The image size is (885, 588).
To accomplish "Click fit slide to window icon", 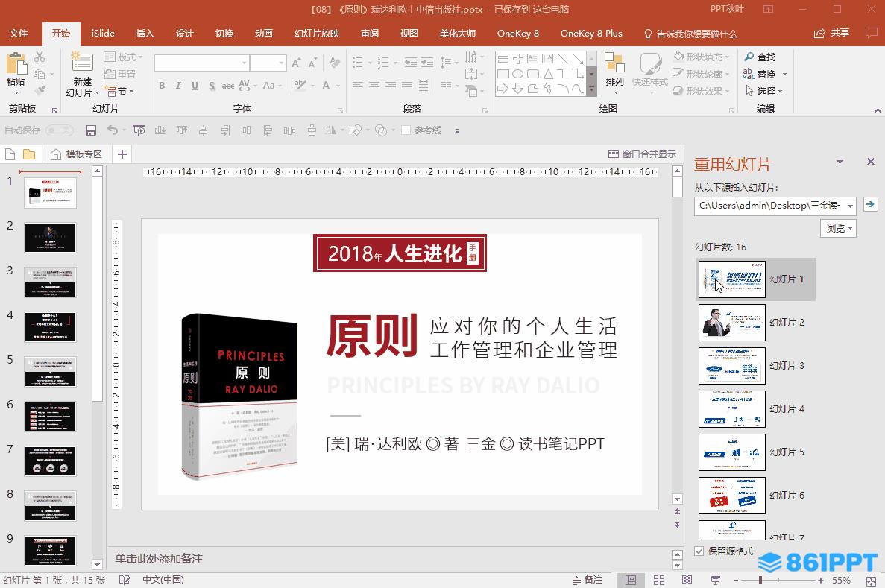I will coord(871,580).
